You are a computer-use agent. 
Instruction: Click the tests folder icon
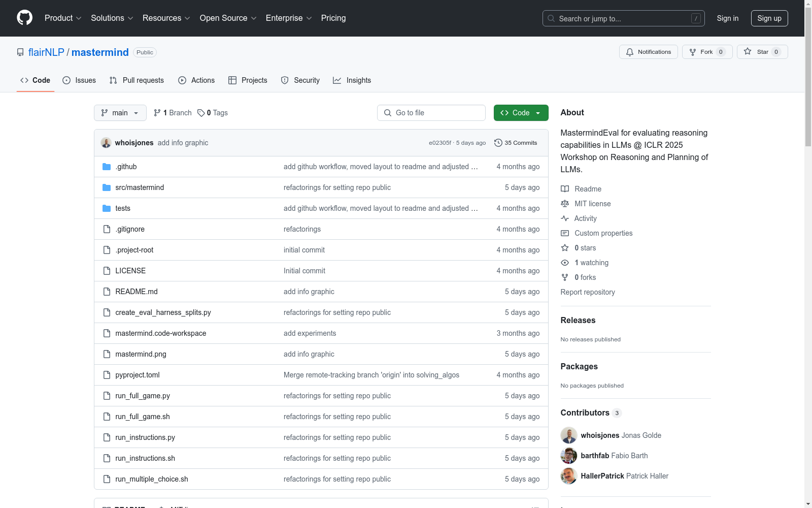pos(107,208)
